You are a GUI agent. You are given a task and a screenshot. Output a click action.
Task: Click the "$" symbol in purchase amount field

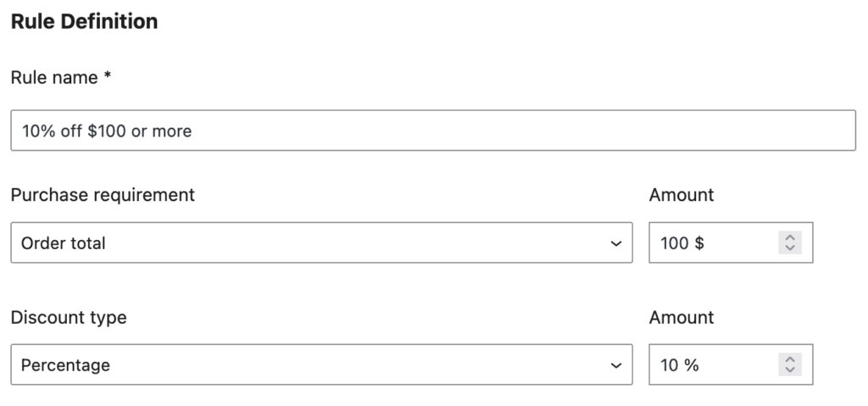point(699,243)
